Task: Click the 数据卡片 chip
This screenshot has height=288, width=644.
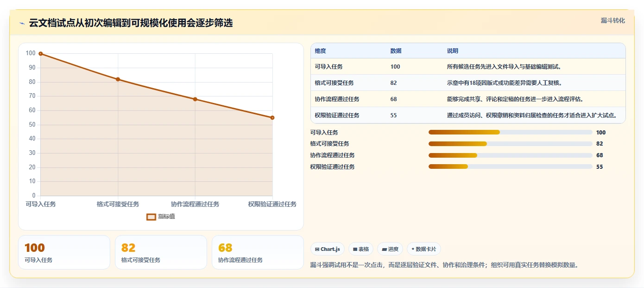Action: (x=424, y=249)
